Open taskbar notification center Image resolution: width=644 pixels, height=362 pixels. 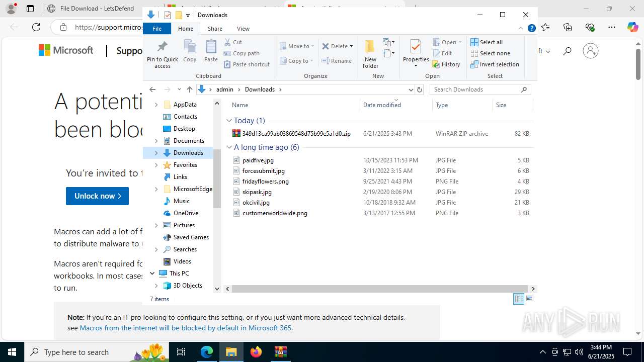coord(627,352)
